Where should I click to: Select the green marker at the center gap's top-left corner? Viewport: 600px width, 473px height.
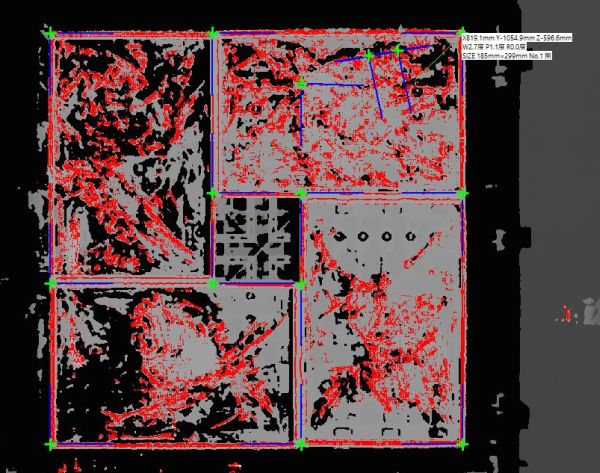tap(212, 192)
